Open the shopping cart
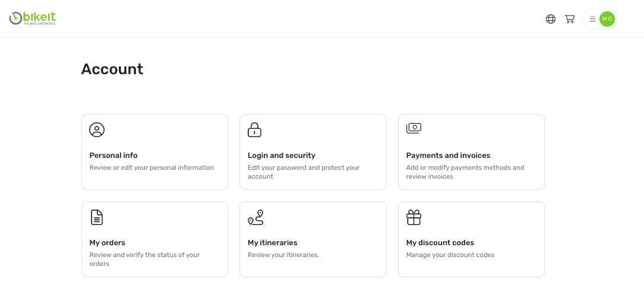This screenshot has width=644, height=304. pyautogui.click(x=570, y=19)
